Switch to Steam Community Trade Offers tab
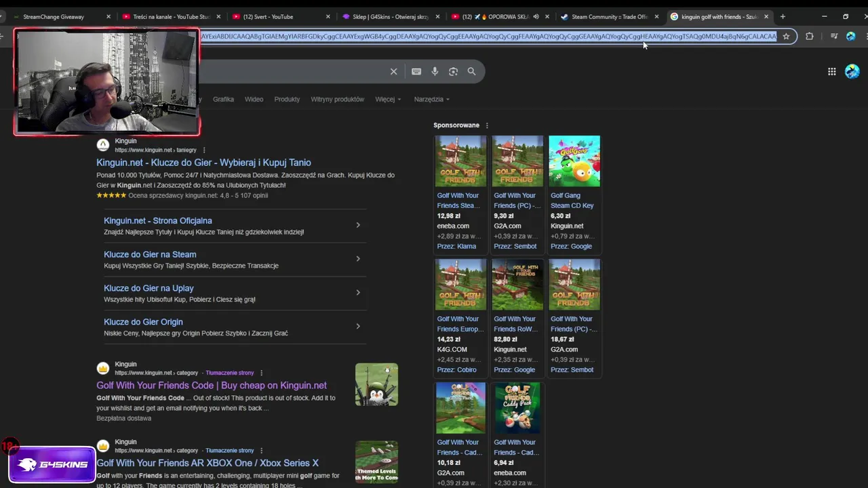868x488 pixels. point(608,16)
